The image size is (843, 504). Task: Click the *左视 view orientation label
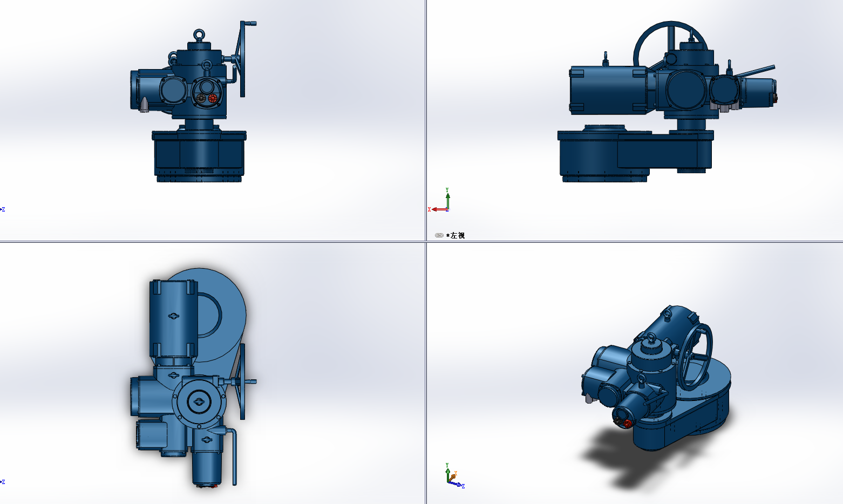[x=456, y=235]
